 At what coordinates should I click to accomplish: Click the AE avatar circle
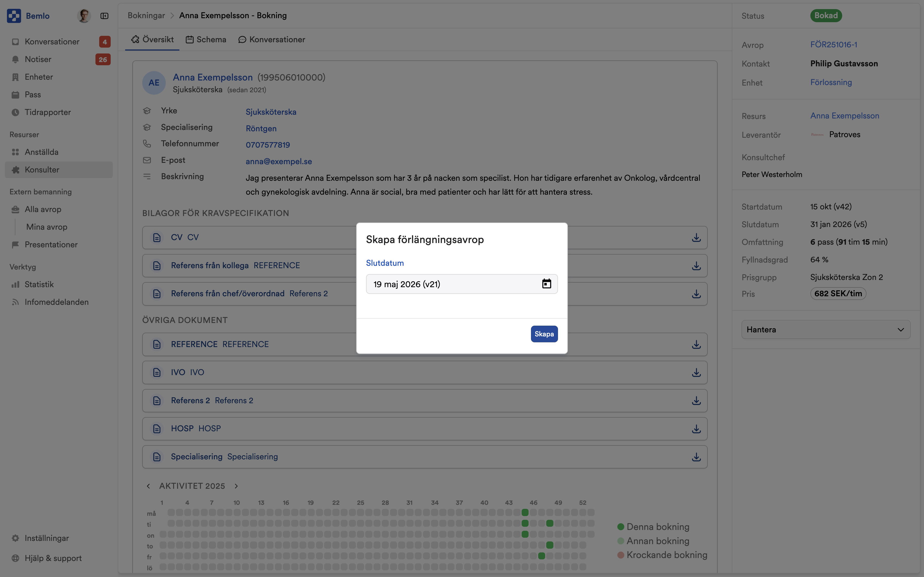pos(154,83)
